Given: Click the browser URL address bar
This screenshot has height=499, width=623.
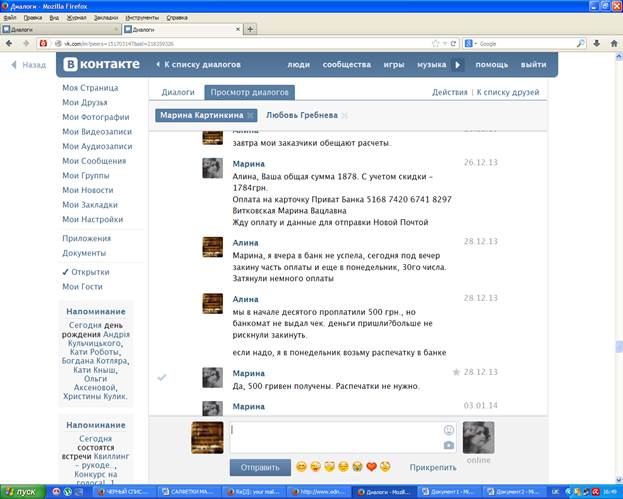Looking at the screenshot, I should (246, 44).
